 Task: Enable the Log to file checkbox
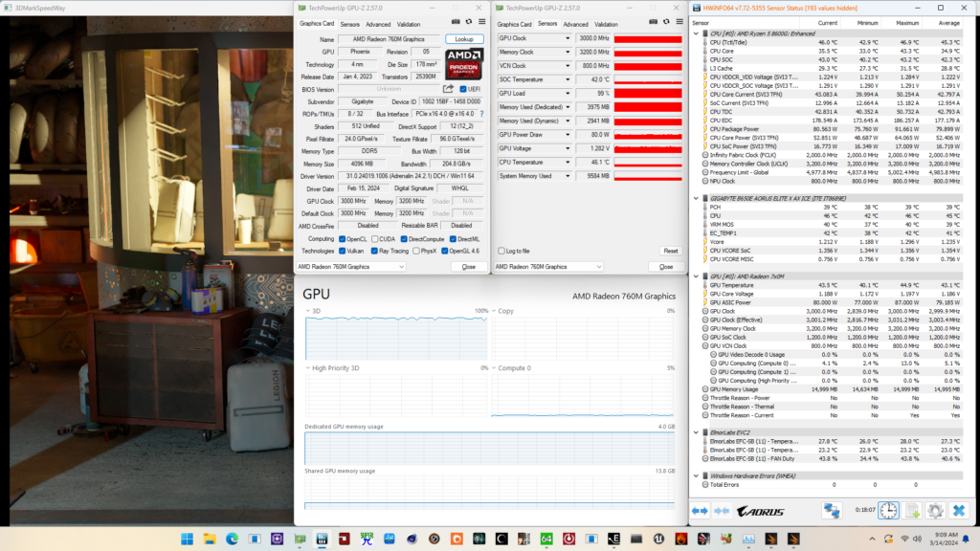501,252
